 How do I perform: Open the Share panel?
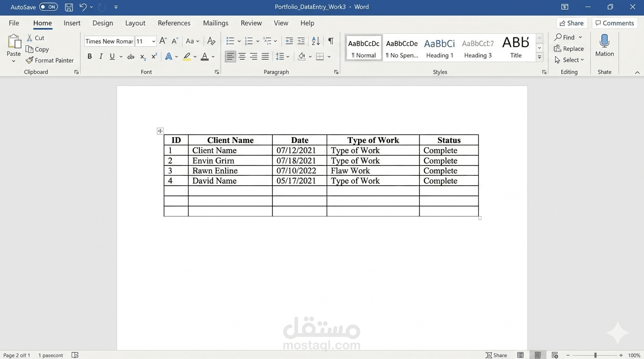click(x=571, y=22)
